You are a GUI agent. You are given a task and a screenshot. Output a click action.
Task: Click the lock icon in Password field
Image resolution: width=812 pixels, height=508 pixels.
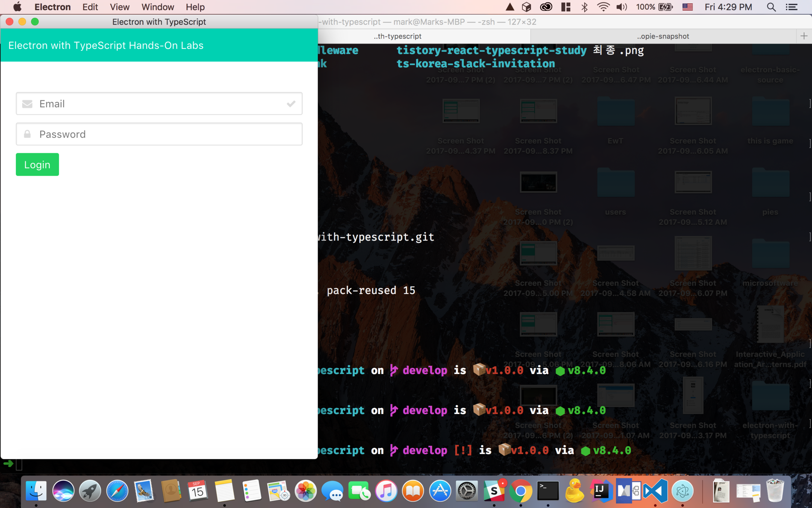coord(27,134)
